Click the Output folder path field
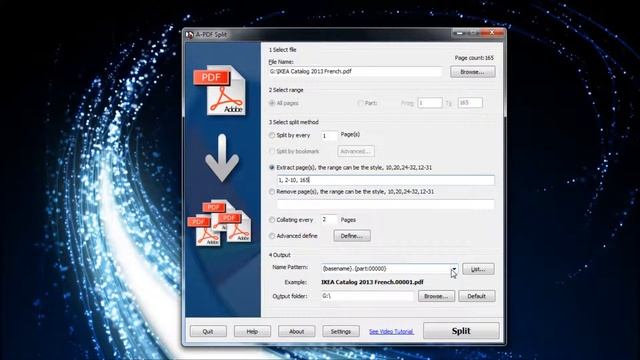The height and width of the screenshot is (360, 640). click(367, 296)
